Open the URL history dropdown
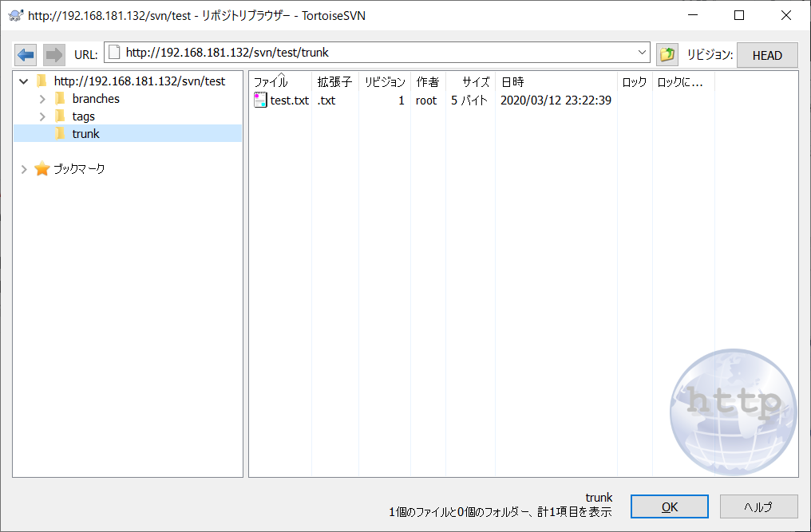The height and width of the screenshot is (532, 811). click(x=643, y=53)
